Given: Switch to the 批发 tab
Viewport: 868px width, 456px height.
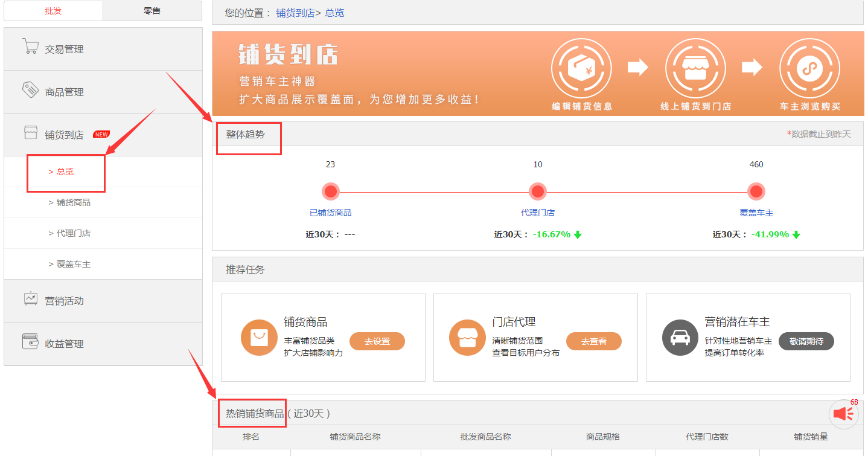Looking at the screenshot, I should click(x=53, y=10).
